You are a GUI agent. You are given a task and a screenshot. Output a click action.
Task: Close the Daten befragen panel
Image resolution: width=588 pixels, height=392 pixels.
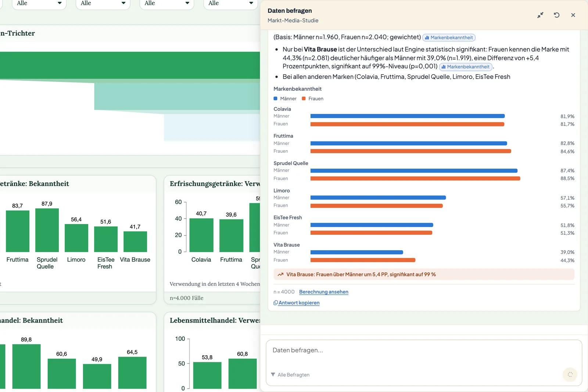pos(573,15)
